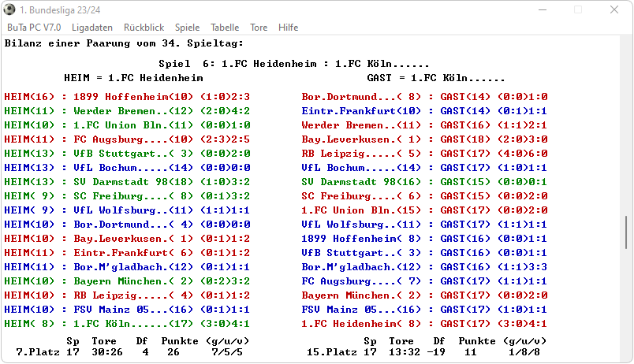Click the Bor.Dortmund away match row
This screenshot has height=364, width=634.
pos(424,97)
